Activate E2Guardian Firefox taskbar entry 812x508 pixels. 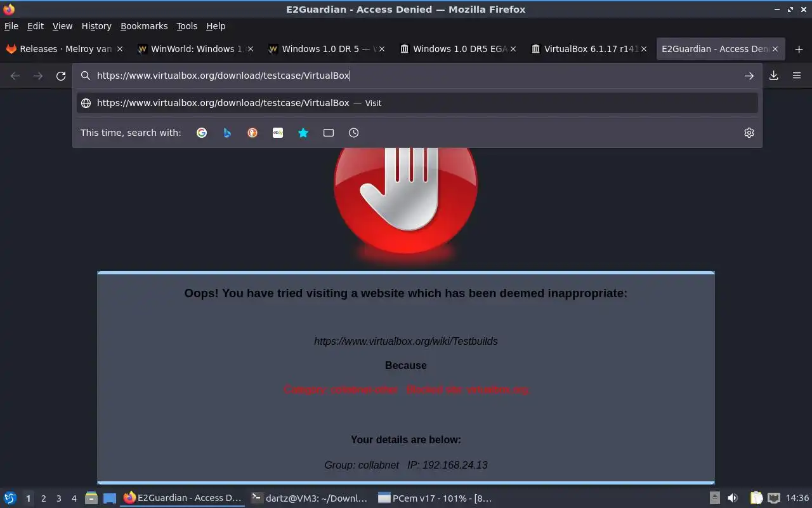click(183, 498)
